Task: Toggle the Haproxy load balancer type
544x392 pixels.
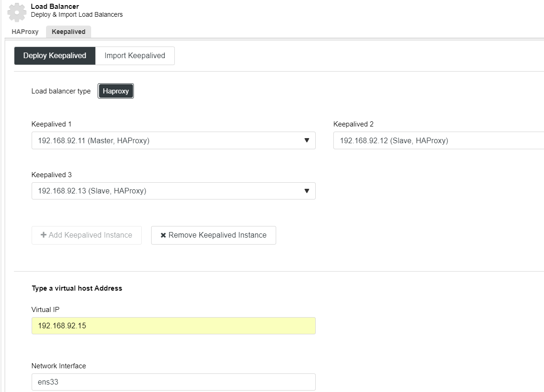Action: tap(115, 91)
